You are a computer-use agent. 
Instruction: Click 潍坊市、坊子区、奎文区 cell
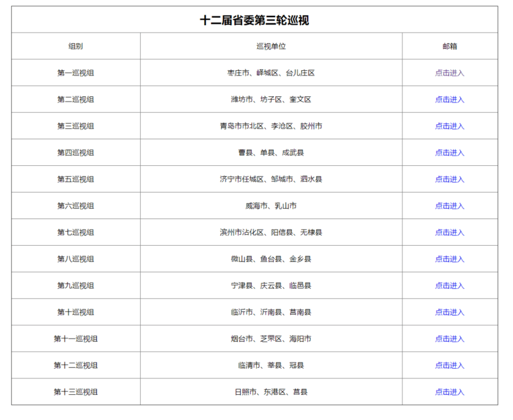(271, 99)
